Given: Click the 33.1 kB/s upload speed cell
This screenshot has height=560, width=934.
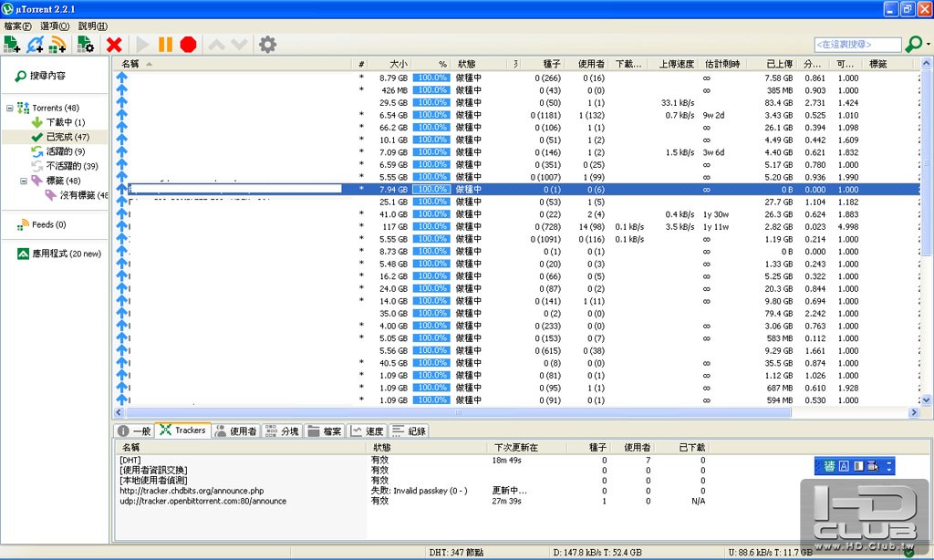Looking at the screenshot, I should (678, 102).
